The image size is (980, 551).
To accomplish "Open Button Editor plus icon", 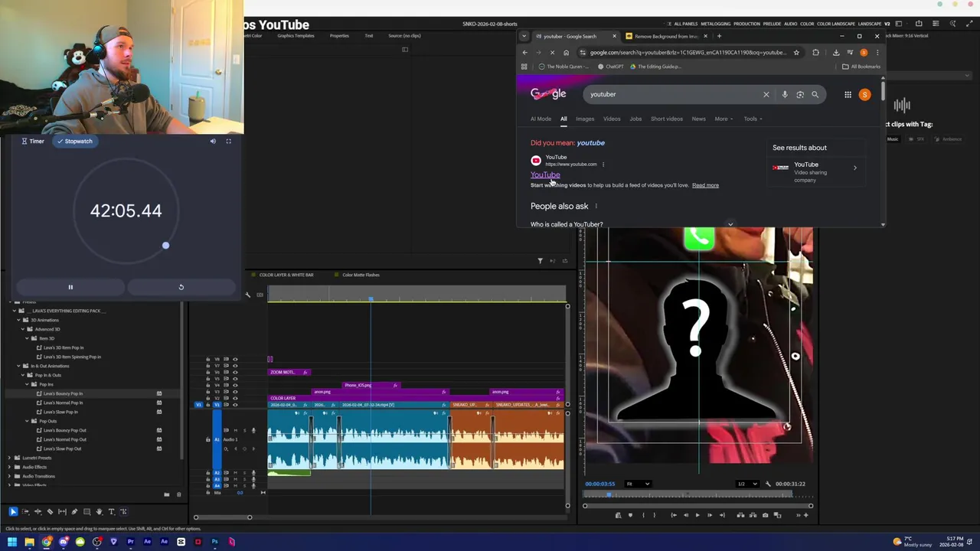I will [x=805, y=515].
